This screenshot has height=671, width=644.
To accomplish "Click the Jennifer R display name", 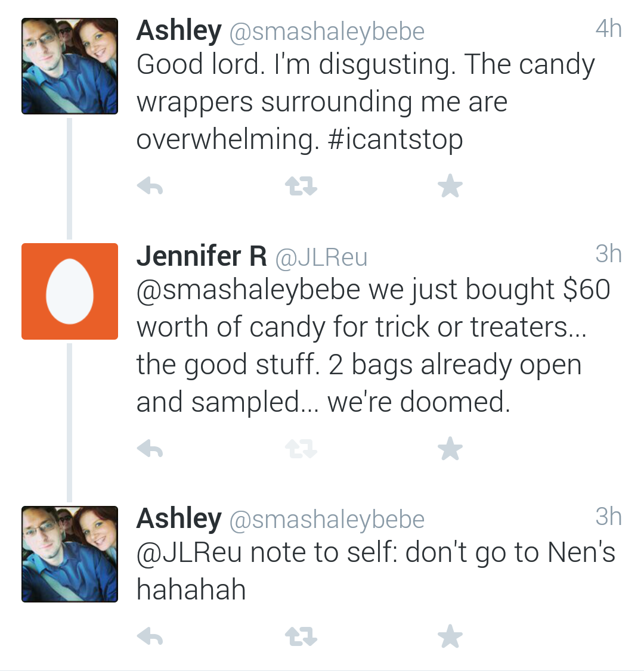I will (x=202, y=256).
